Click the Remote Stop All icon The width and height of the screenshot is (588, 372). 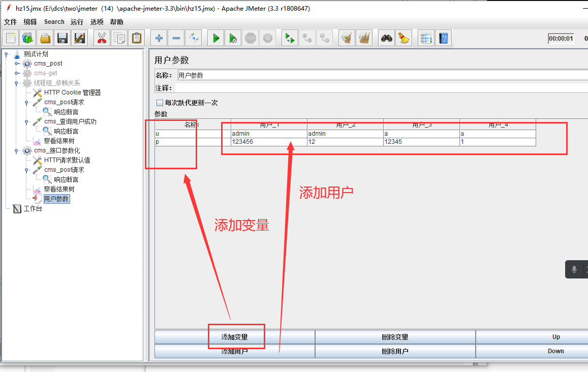pos(307,38)
